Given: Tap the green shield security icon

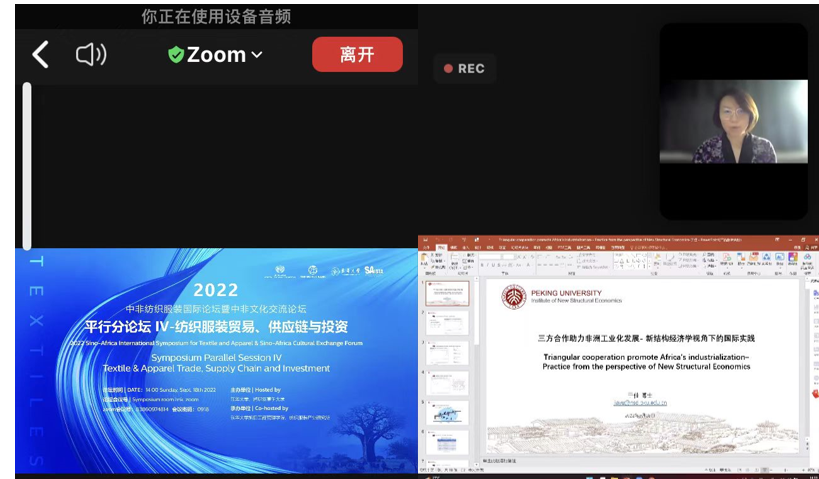Looking at the screenshot, I should pos(176,54).
